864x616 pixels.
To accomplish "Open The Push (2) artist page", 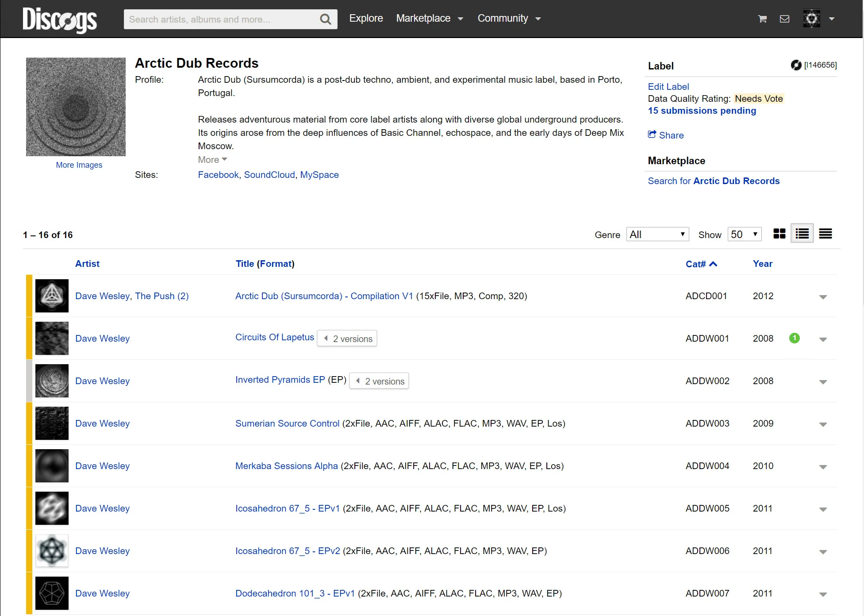I will pos(162,296).
